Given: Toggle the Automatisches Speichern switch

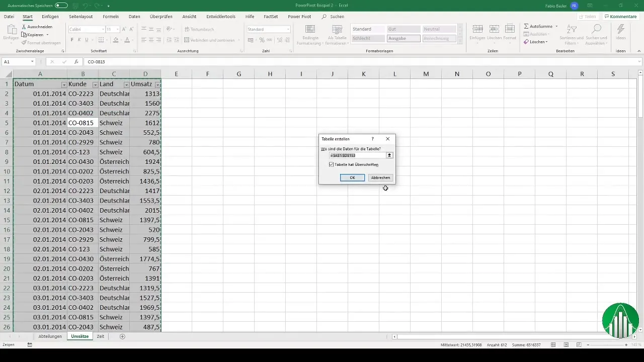Looking at the screenshot, I should click(61, 5).
